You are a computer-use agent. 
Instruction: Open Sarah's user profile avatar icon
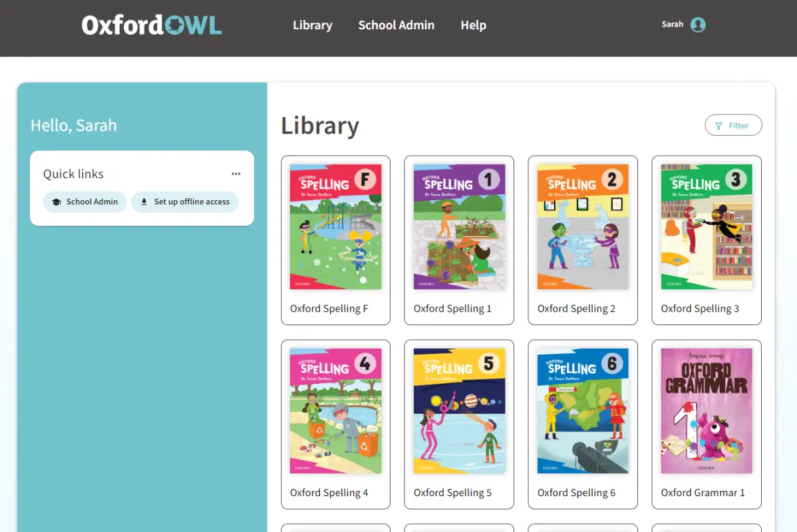point(698,25)
